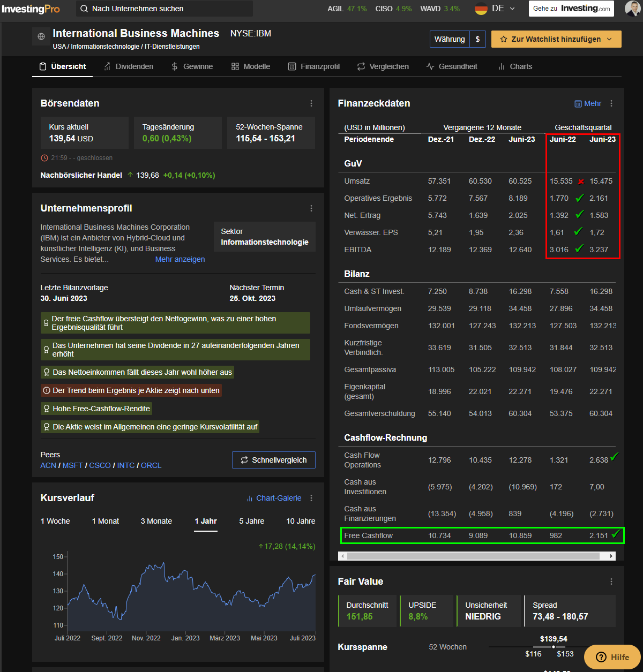Open the CSCO peer link
This screenshot has width=643, height=672.
click(x=100, y=465)
